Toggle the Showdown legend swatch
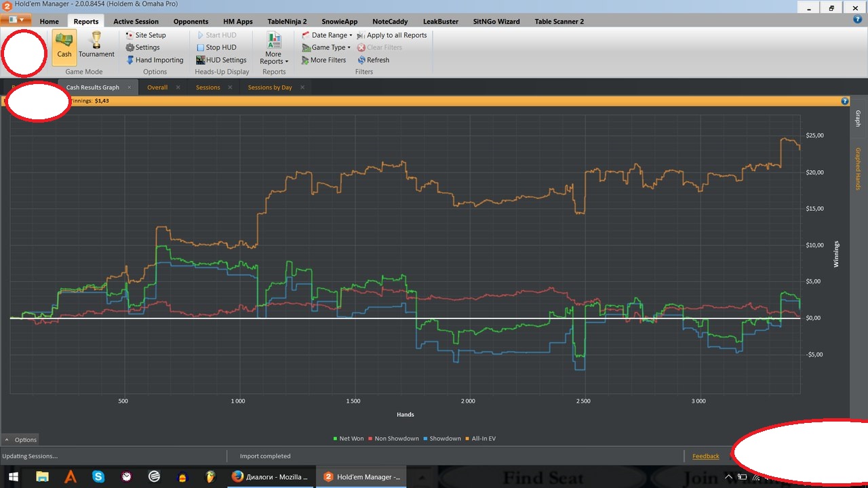Viewport: 868px width, 488px height. pyautogui.click(x=425, y=439)
